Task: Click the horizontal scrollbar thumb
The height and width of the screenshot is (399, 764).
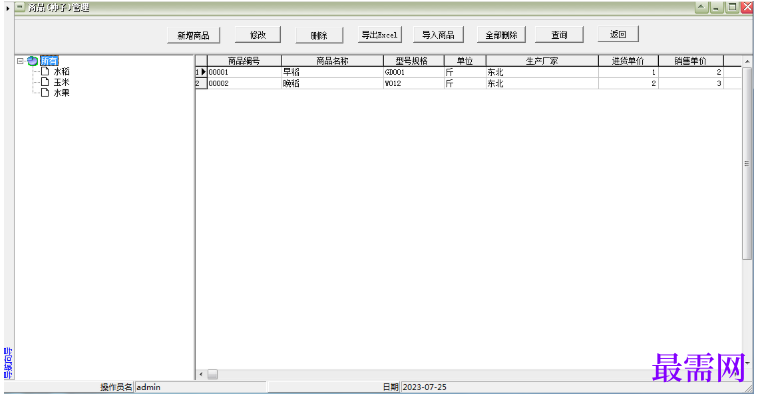Action: tap(212, 374)
